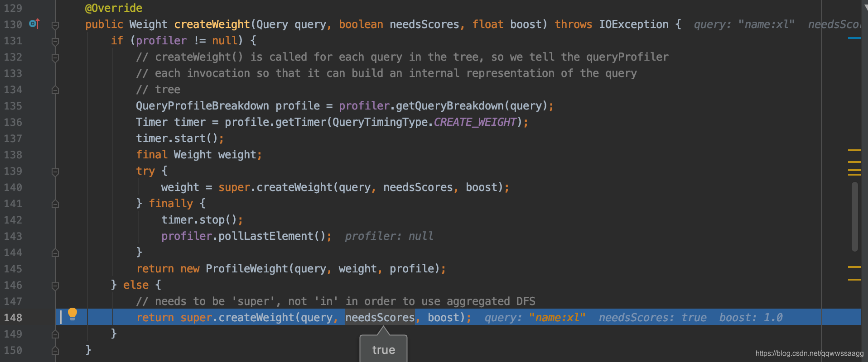Click the QueryProfileBreakdown type on line 135

203,106
